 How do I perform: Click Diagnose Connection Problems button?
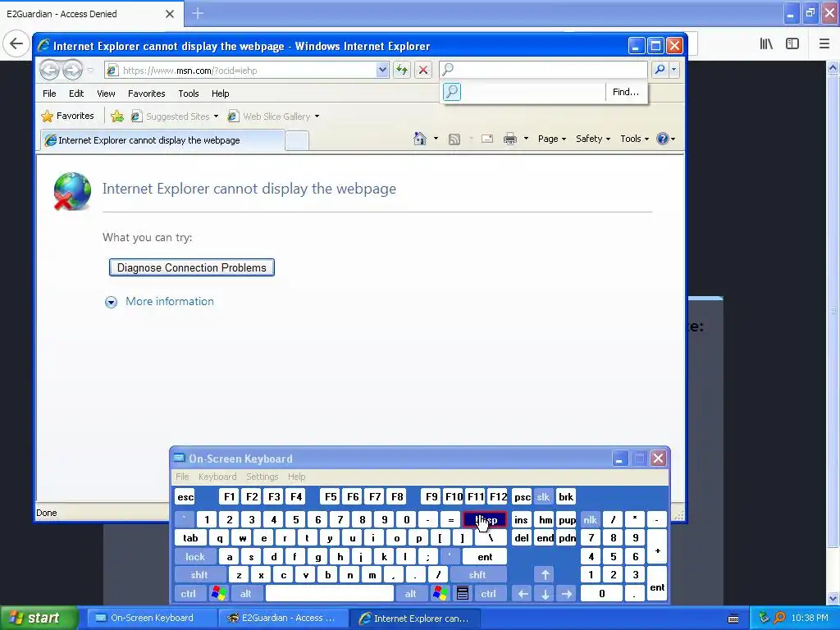coord(192,267)
